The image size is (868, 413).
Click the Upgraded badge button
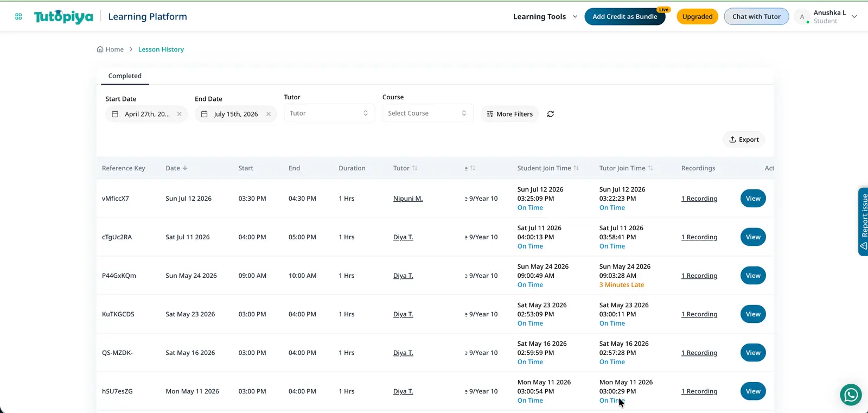[x=698, y=17]
